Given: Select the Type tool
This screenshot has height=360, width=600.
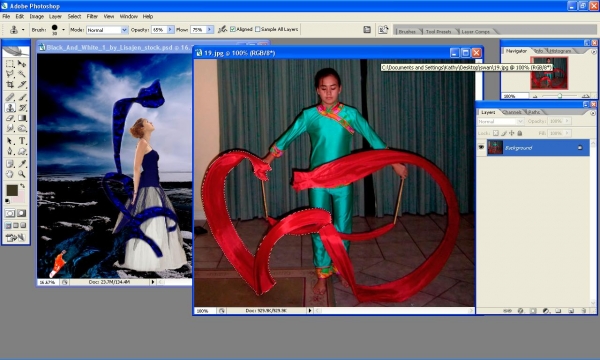Looking at the screenshot, I should tap(22, 141).
